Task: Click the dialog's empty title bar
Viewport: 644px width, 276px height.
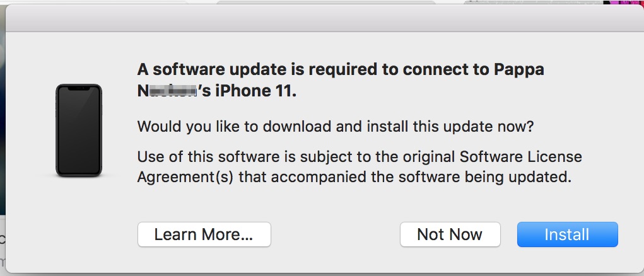Action: coord(322,19)
